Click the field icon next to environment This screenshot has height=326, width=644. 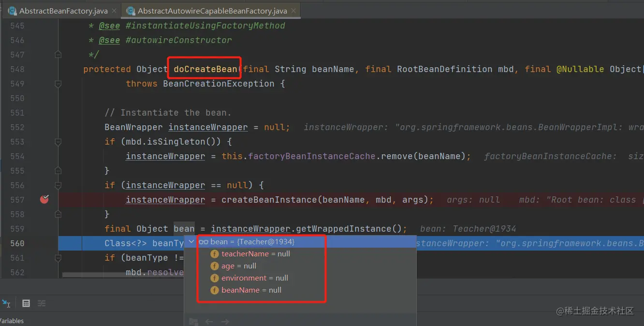[215, 278]
